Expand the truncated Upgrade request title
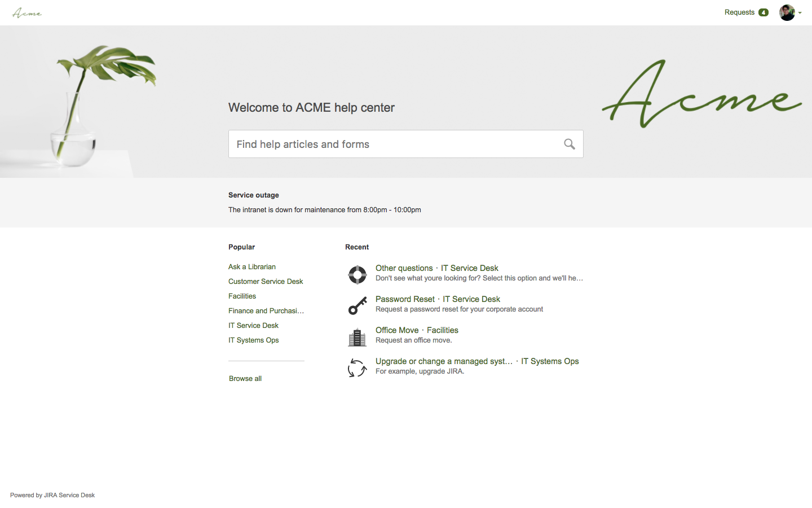This screenshot has width=812, height=508. pyautogui.click(x=443, y=361)
